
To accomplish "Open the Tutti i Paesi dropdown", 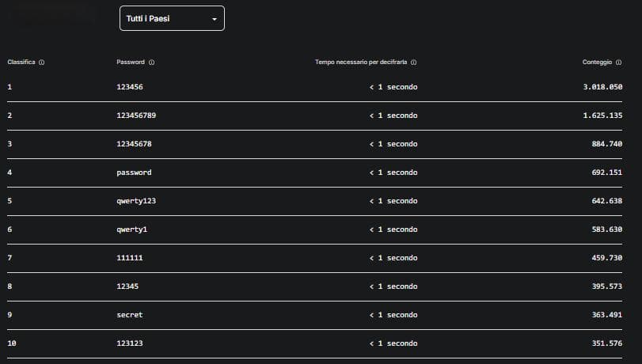I will [x=172, y=18].
